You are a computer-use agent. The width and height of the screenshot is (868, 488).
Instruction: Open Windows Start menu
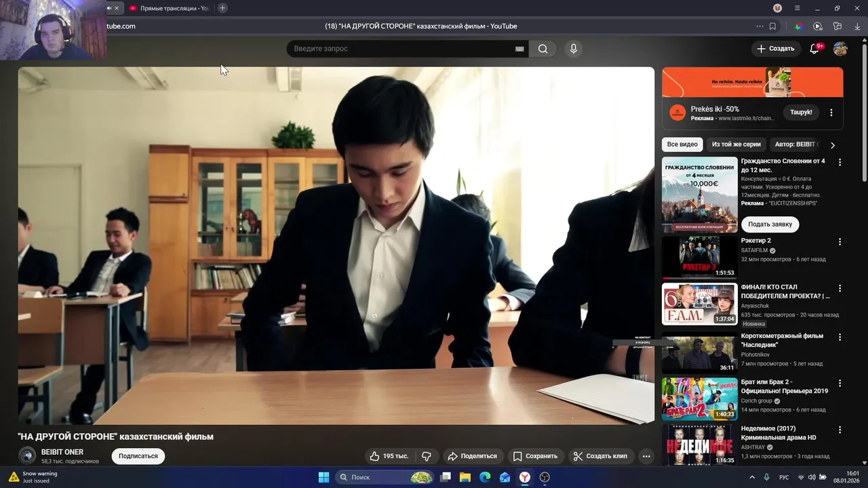coord(323,477)
